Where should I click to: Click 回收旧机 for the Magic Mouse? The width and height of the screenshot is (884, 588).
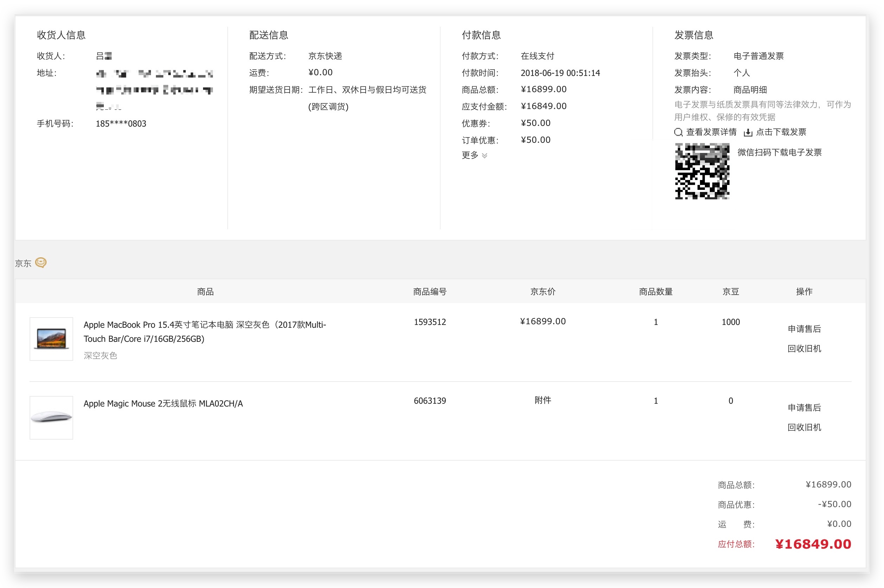(x=804, y=427)
